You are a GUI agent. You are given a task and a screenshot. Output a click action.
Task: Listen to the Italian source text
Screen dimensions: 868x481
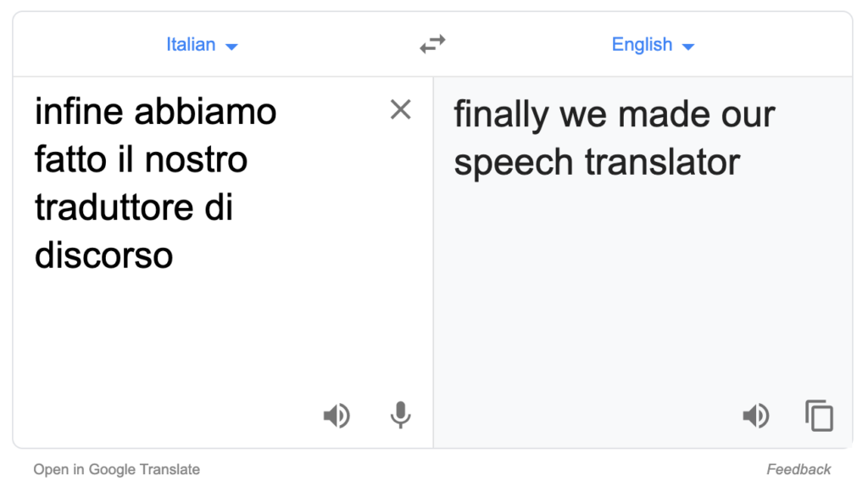336,416
